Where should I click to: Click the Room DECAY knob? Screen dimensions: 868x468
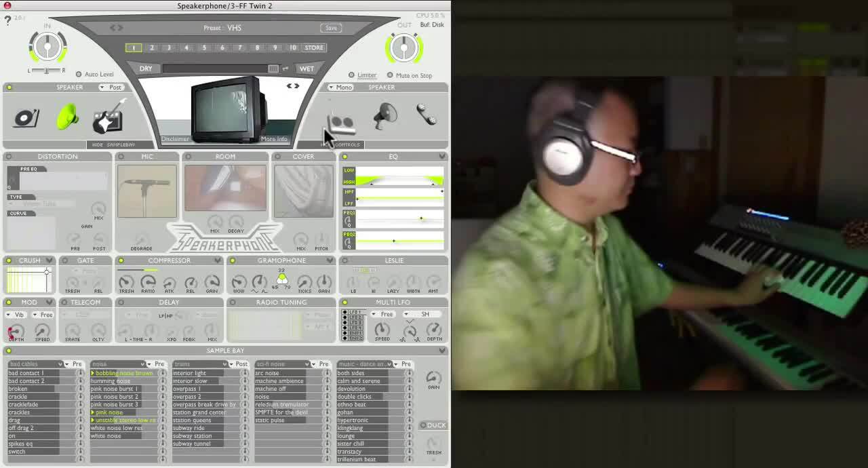click(x=236, y=221)
